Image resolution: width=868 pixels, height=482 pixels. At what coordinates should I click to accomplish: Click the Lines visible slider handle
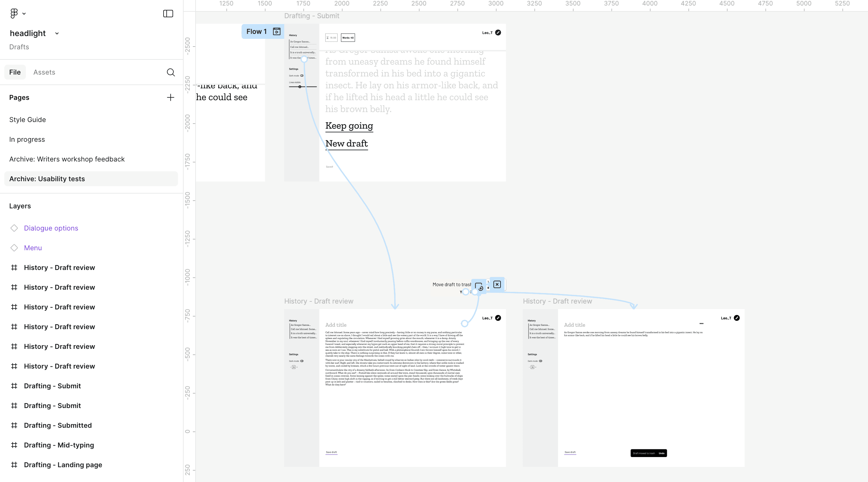300,87
